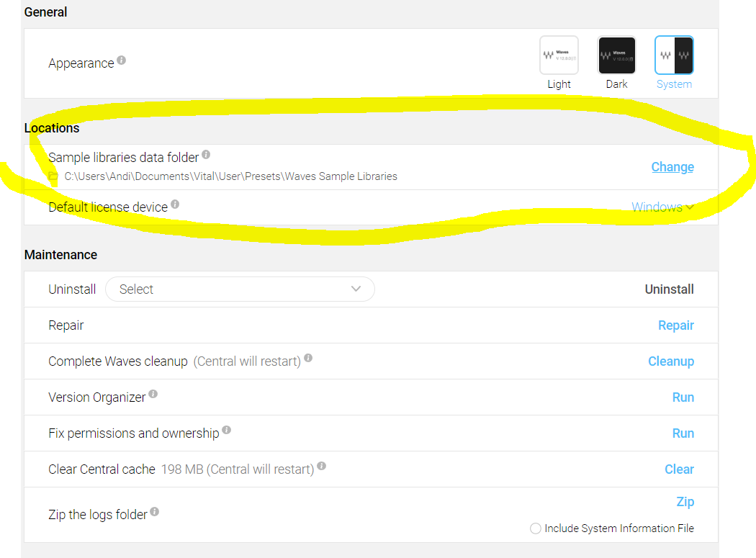Click the info icon next to Complete Waves cleanup

[308, 358]
